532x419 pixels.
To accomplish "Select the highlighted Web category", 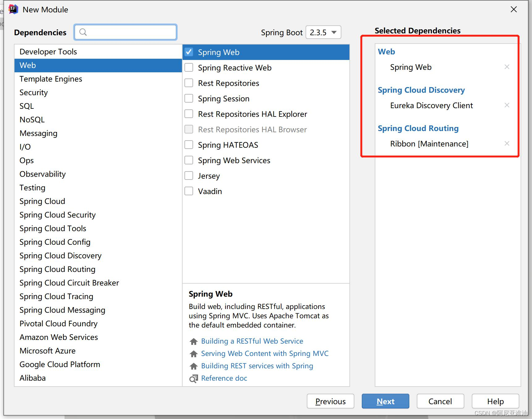I will coord(98,65).
